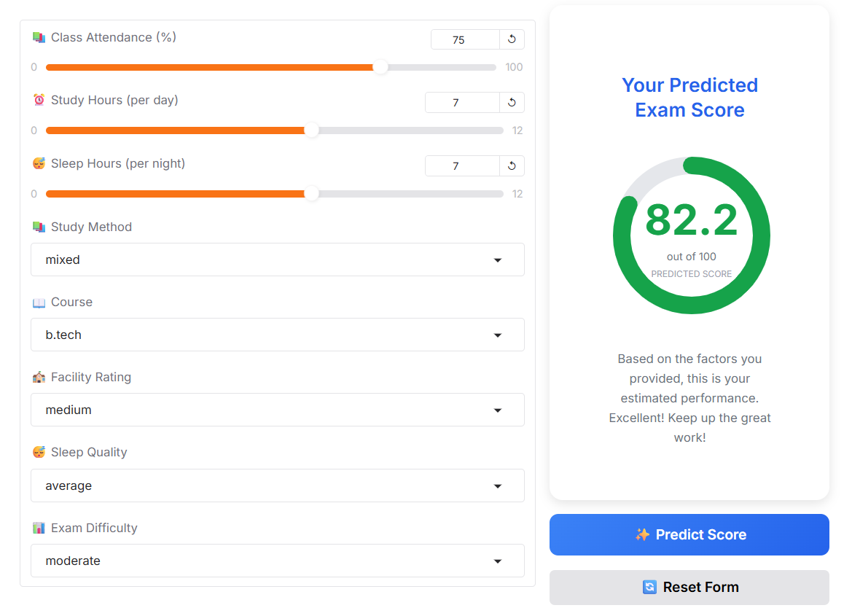The height and width of the screenshot is (616, 852).
Task: Reset Class Attendance value with its reset icon
Action: click(512, 39)
